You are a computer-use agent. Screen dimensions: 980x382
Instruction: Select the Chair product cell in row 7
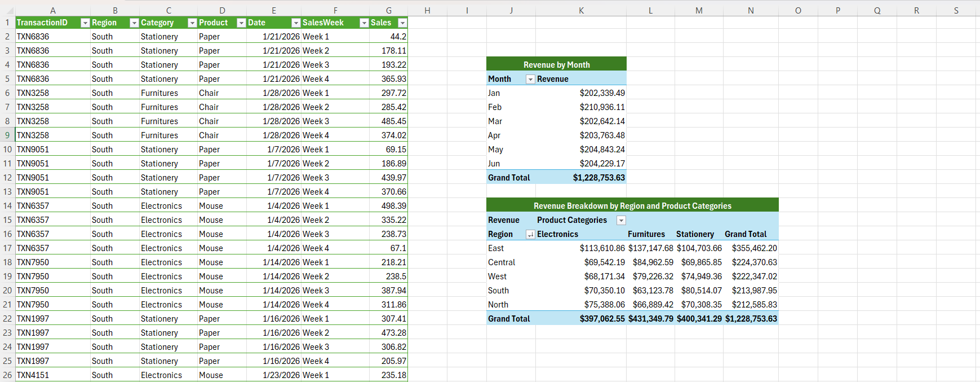coord(222,107)
